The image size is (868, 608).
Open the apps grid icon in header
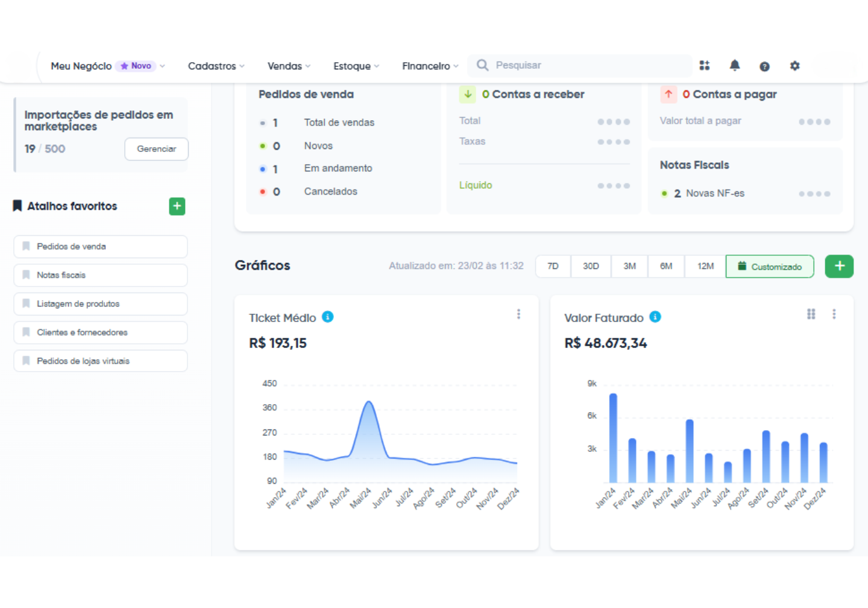pyautogui.click(x=704, y=66)
